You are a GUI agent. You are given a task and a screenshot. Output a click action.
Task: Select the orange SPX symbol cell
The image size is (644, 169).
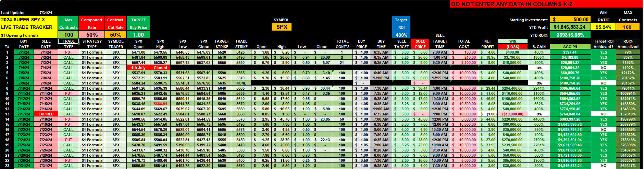(282, 27)
